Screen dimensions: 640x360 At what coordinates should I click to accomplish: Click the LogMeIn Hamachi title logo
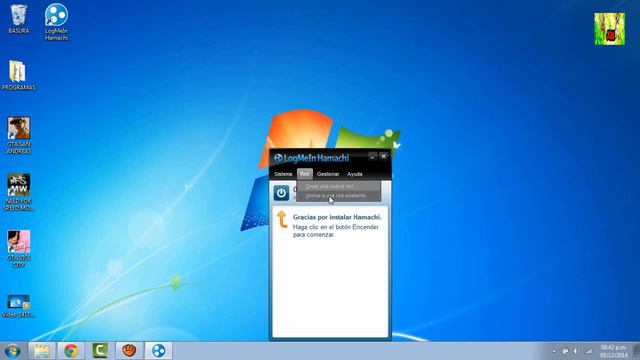point(311,158)
